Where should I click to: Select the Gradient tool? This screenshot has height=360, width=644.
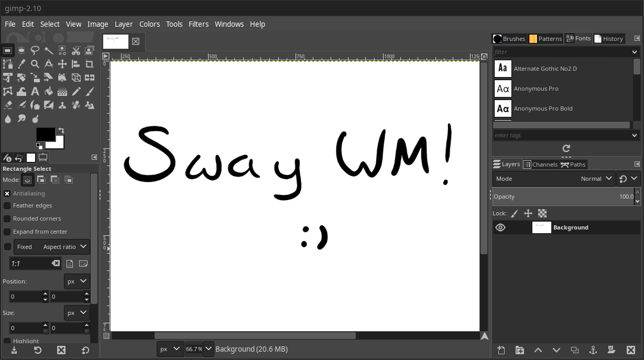62,91
